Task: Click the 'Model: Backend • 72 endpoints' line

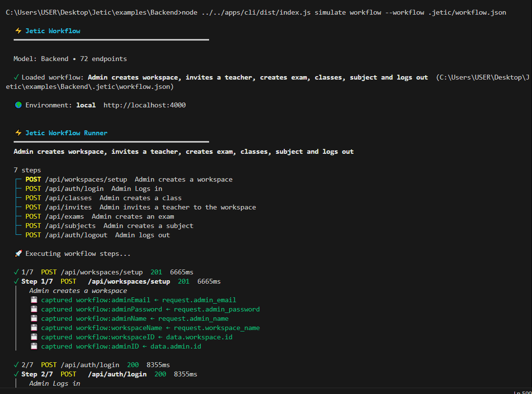Action: (70, 59)
